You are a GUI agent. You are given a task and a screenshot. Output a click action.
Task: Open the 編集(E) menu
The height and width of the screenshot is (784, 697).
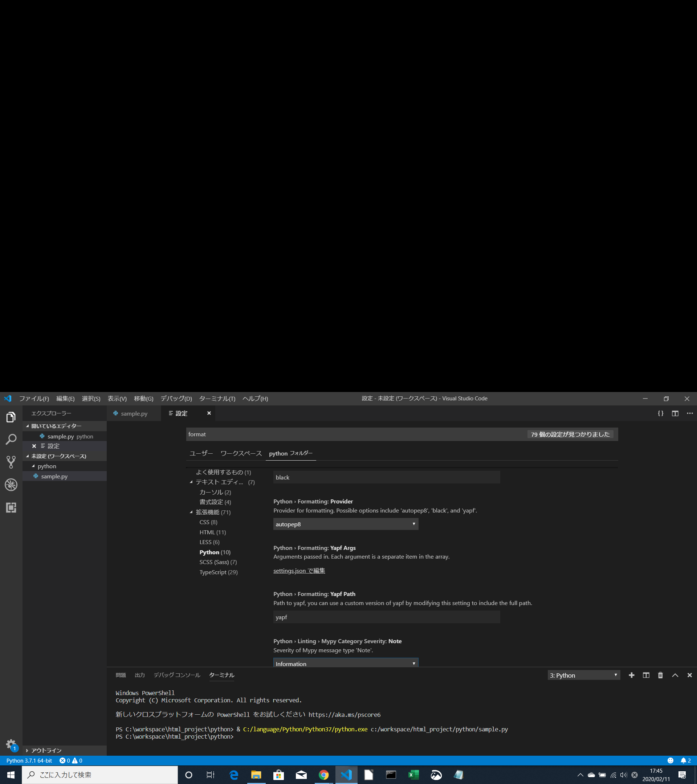65,399
